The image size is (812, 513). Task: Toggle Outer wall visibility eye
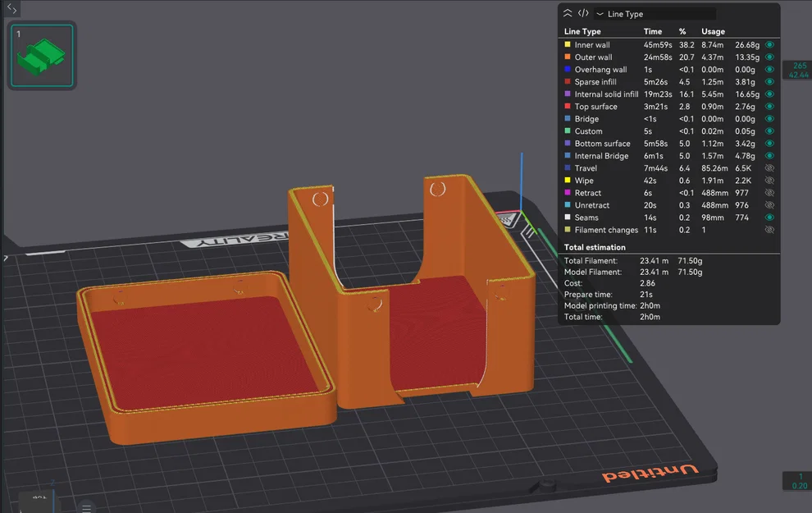tap(769, 57)
